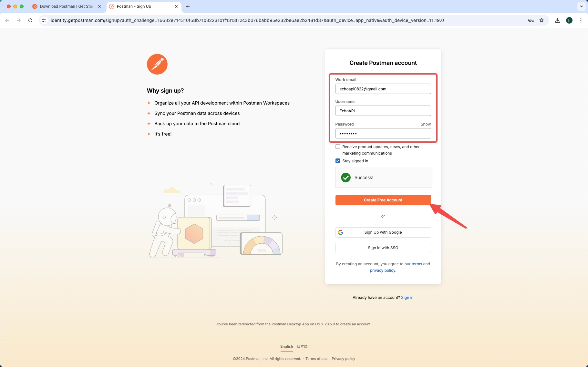Switch language to Japanese
Image resolution: width=588 pixels, height=367 pixels.
[x=302, y=346]
